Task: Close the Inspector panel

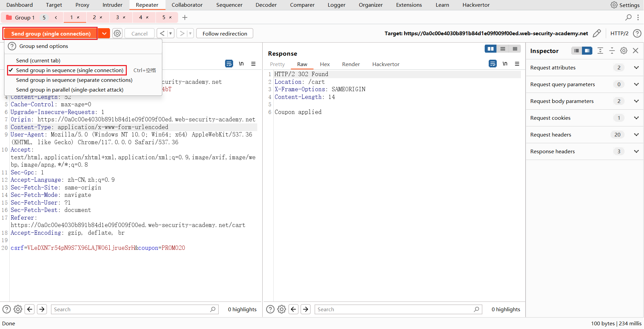Action: click(636, 51)
